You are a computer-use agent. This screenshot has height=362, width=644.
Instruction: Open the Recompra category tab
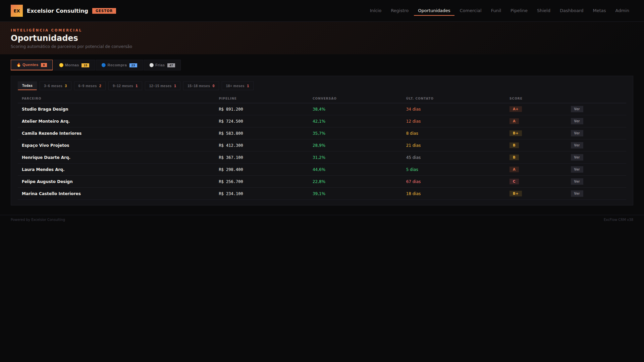119,65
